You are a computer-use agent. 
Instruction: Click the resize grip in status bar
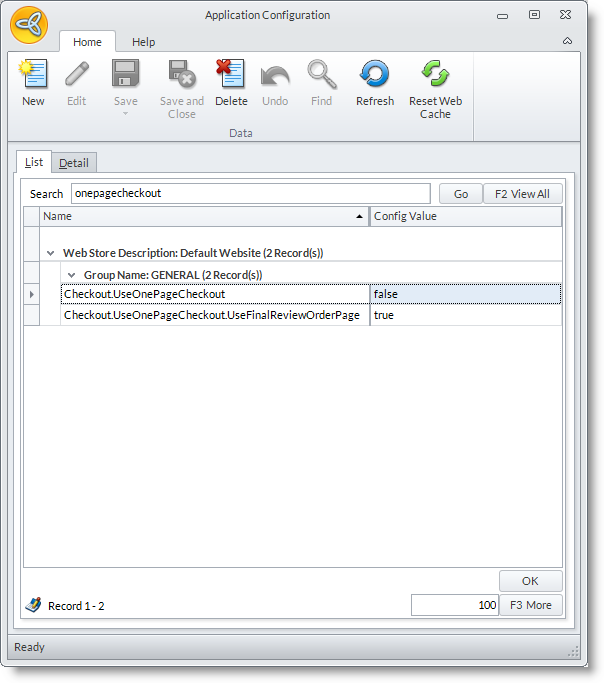pos(574,651)
